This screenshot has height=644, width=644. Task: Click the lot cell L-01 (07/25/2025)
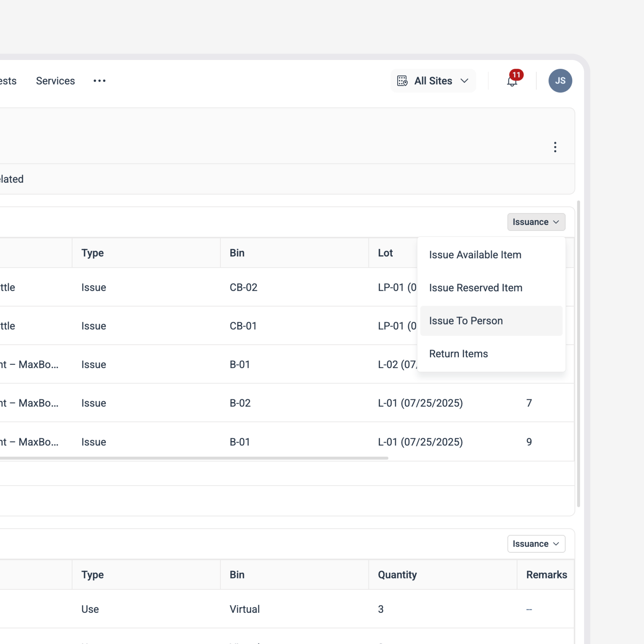click(x=420, y=403)
